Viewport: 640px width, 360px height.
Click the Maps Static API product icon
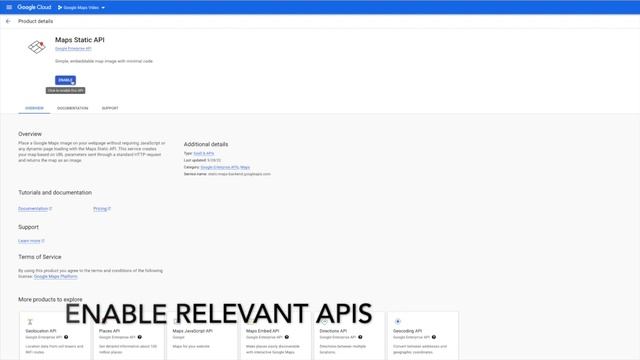click(37, 47)
